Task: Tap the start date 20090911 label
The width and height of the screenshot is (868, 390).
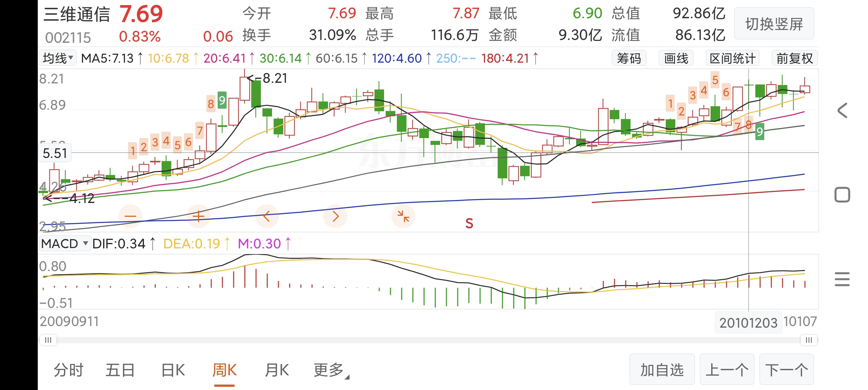Action: pos(69,321)
